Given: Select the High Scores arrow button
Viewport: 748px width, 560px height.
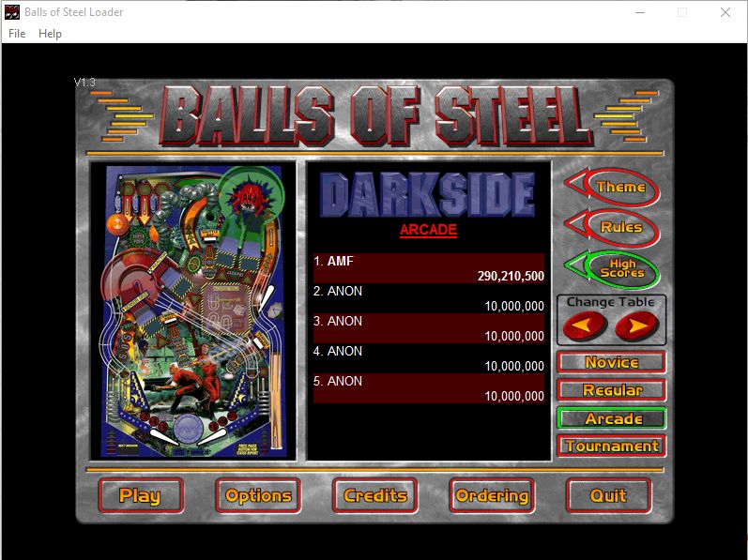Looking at the screenshot, I should click(x=614, y=269).
